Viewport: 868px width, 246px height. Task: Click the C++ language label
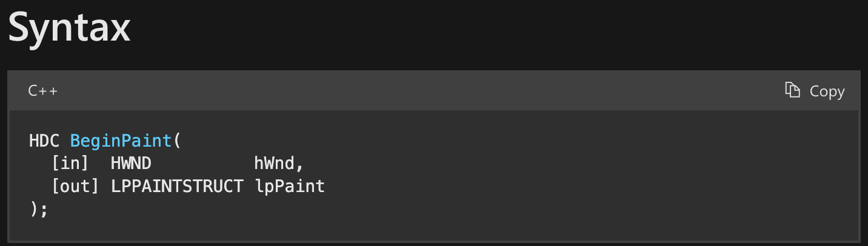(x=43, y=91)
